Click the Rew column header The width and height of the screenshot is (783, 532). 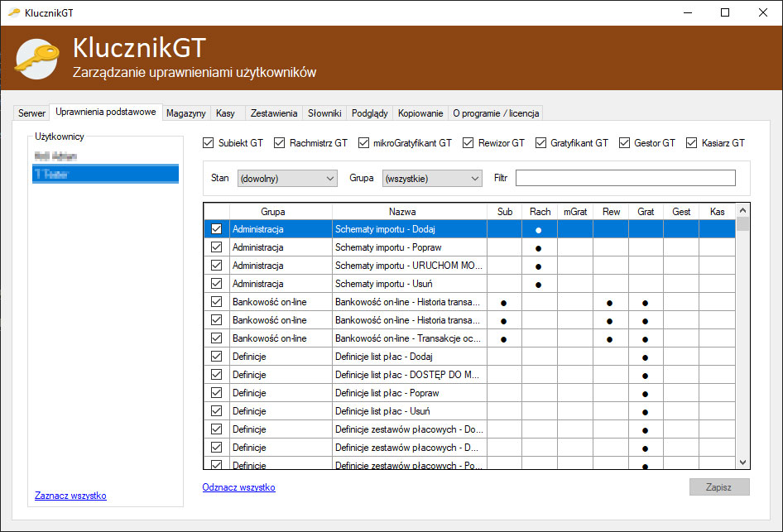point(611,212)
